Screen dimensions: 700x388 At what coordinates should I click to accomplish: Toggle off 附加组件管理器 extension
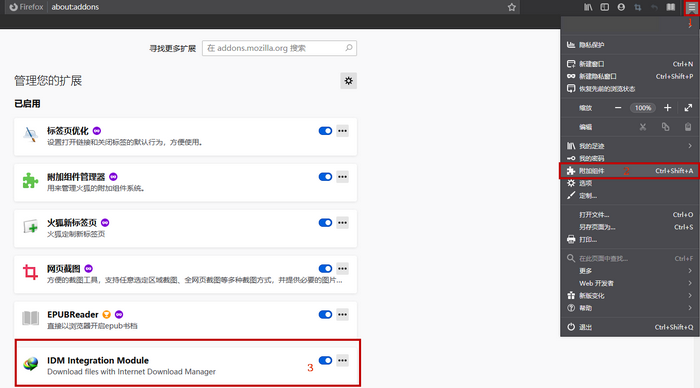coord(325,177)
